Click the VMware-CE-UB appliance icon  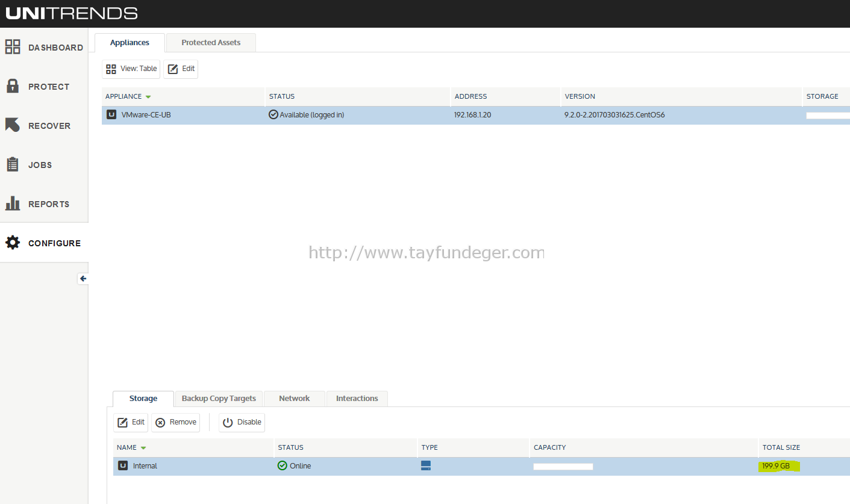[111, 114]
